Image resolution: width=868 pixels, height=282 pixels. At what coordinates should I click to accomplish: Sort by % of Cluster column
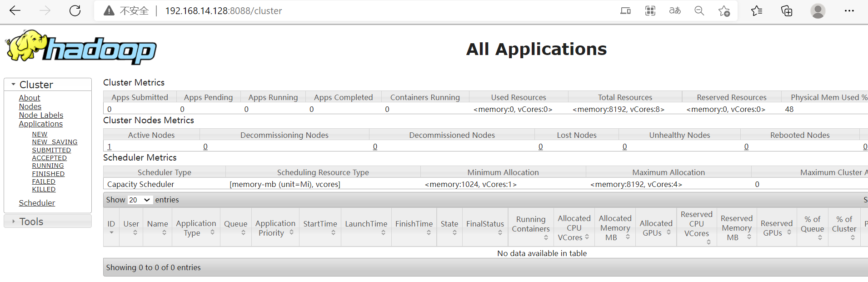853,237
